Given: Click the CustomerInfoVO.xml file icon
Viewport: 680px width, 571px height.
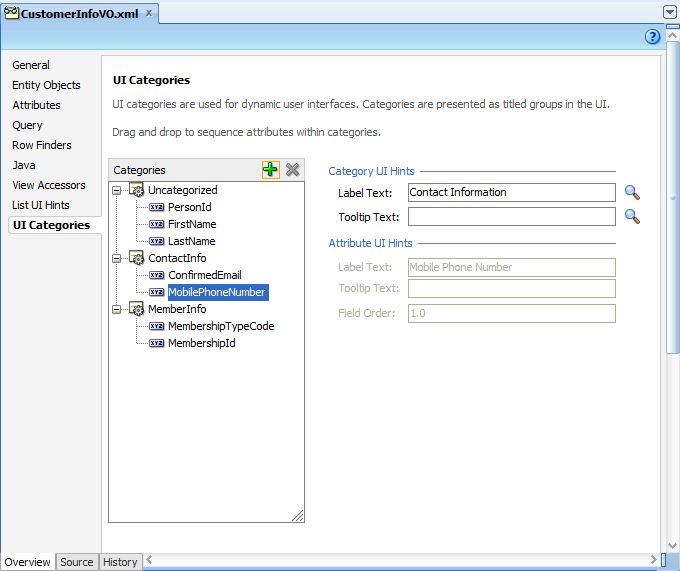Looking at the screenshot, I should 11,13.
